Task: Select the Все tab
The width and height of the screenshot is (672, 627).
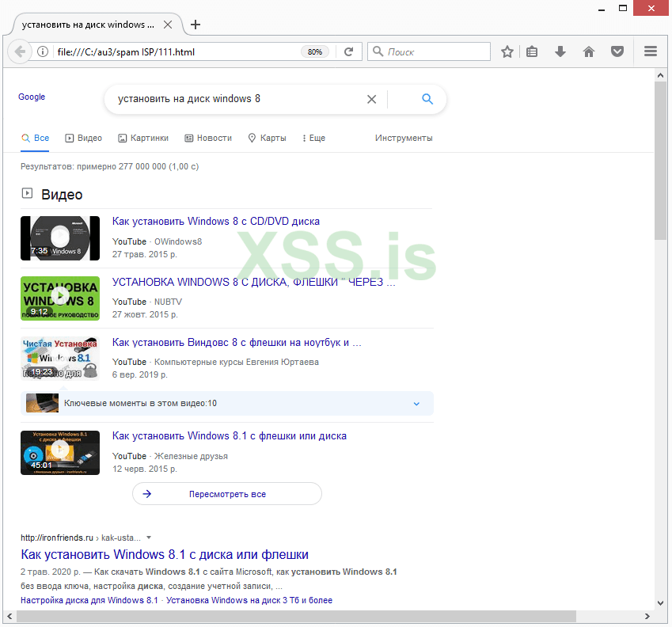Action: 35,138
